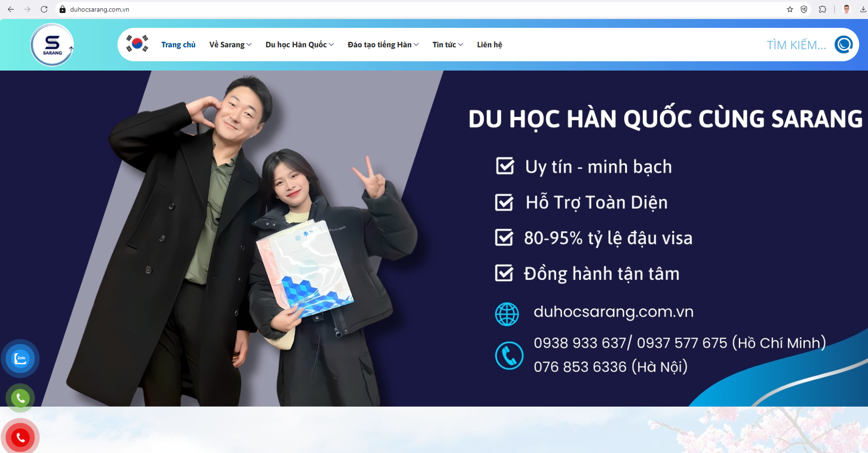The width and height of the screenshot is (868, 453).
Task: Click the Sarang logo
Action: coord(52,45)
